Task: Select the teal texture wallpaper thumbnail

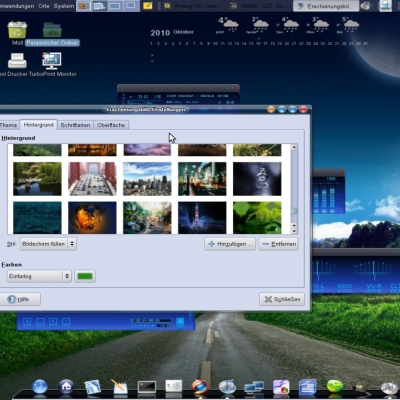Action: 37,218
